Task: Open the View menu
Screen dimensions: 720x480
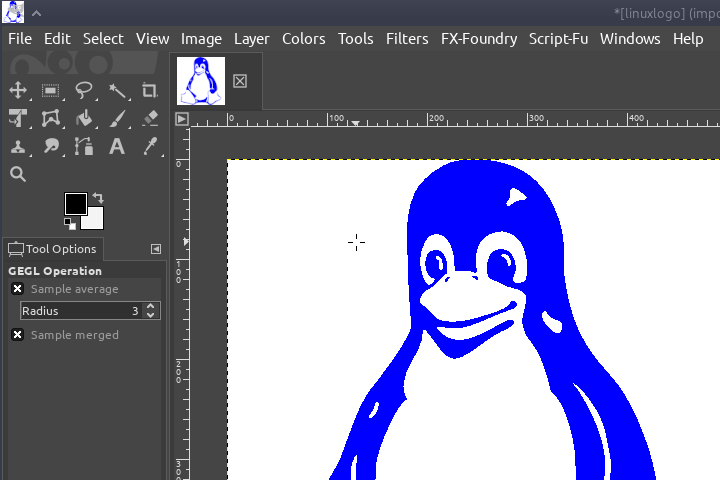Action: 152,39
